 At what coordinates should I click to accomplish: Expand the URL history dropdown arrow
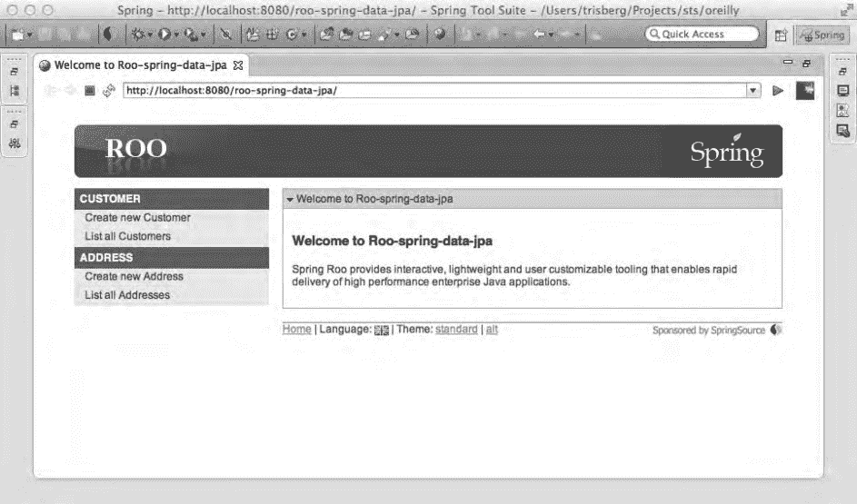[x=752, y=91]
